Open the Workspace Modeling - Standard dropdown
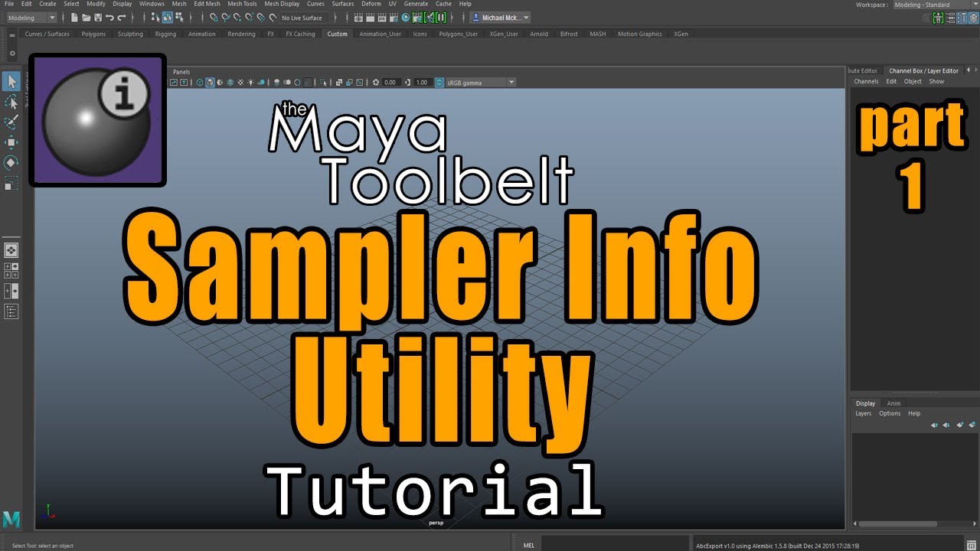This screenshot has width=980, height=551. pyautogui.click(x=936, y=5)
